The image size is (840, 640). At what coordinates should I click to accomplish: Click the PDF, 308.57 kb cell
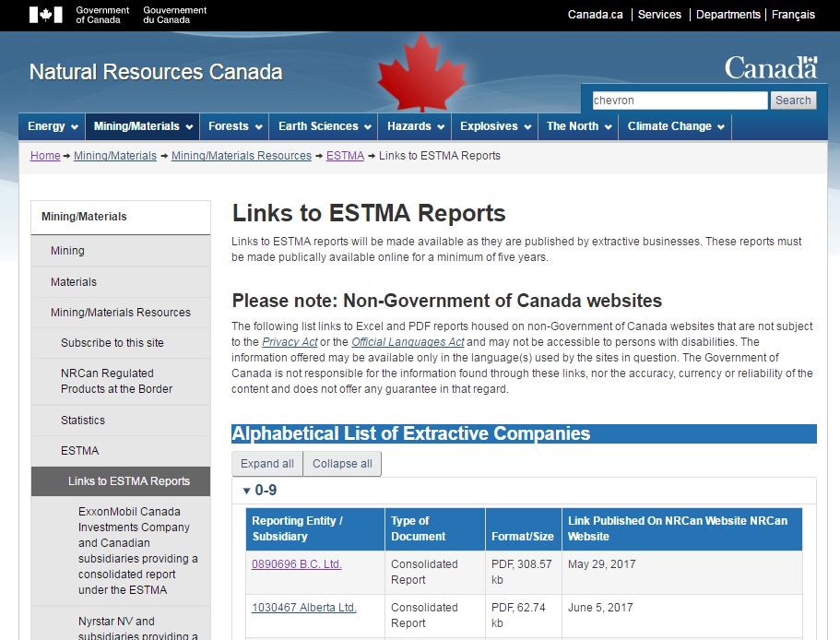[x=523, y=572]
